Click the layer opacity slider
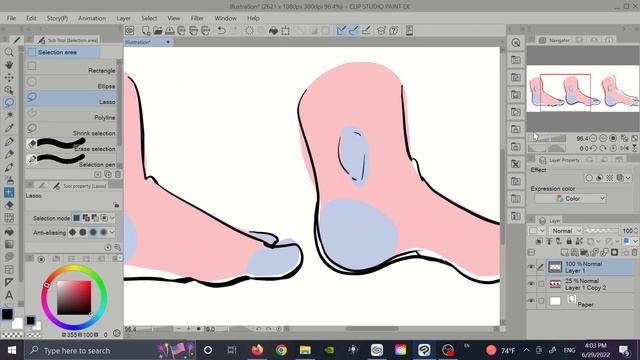This screenshot has height=360, width=640. coord(602,231)
